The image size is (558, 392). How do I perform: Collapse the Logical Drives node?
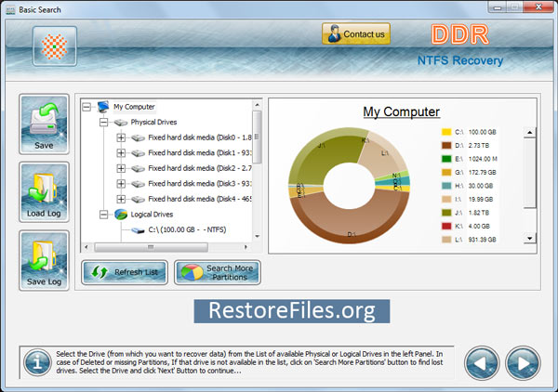coord(103,215)
